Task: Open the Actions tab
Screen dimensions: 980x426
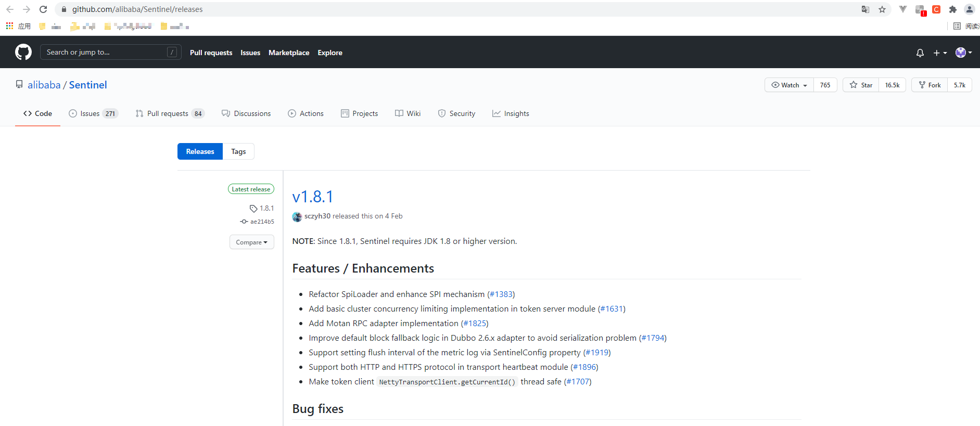Action: coord(306,113)
